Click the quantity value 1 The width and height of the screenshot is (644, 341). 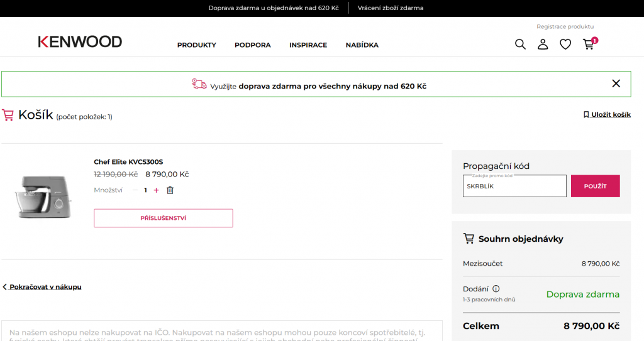coord(145,190)
